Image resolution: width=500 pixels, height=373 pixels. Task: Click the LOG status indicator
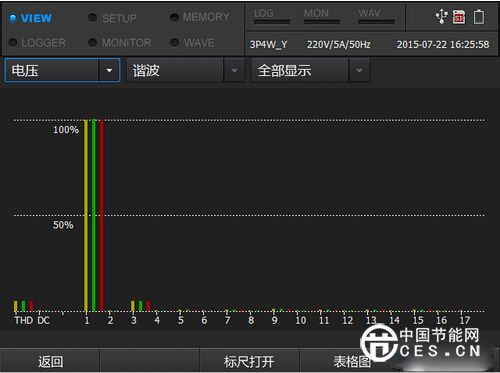[x=271, y=16]
